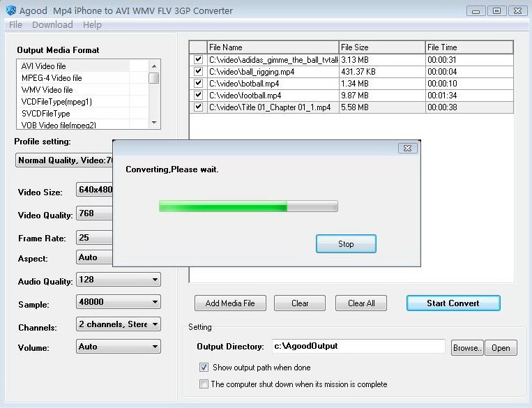532x408 pixels.
Task: Select AVI Video file format
Action: (x=73, y=66)
